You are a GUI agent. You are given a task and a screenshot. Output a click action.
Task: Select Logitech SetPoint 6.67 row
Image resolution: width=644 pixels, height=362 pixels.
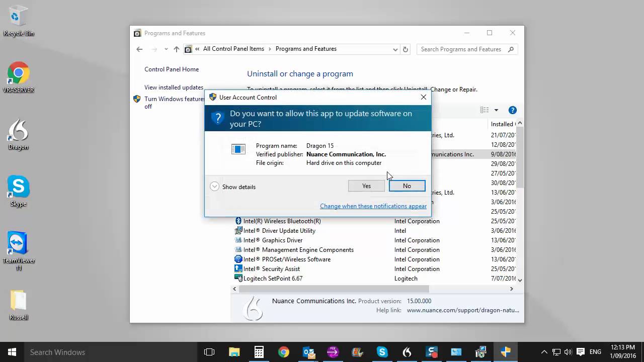point(375,279)
